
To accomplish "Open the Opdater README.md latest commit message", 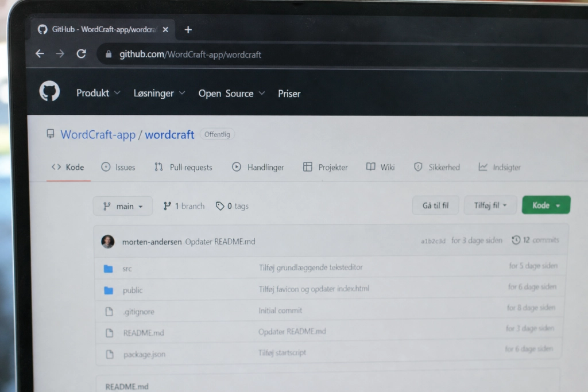I will [x=220, y=242].
